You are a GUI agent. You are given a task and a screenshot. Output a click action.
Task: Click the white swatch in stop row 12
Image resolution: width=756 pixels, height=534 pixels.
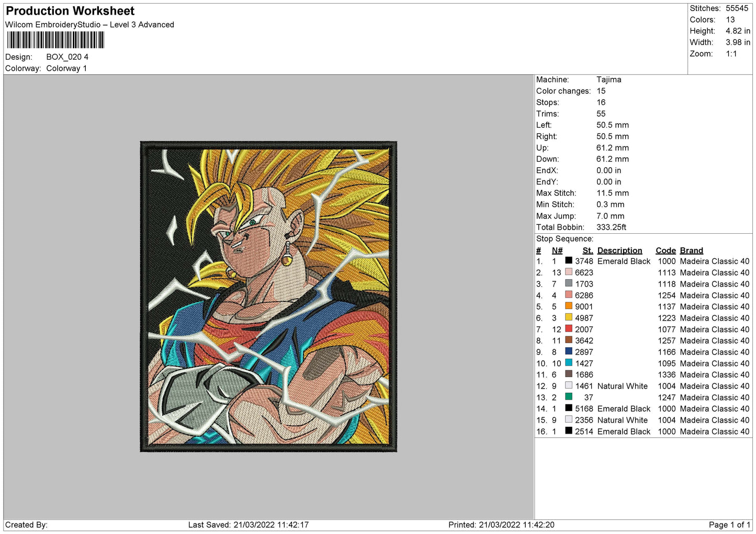click(569, 385)
